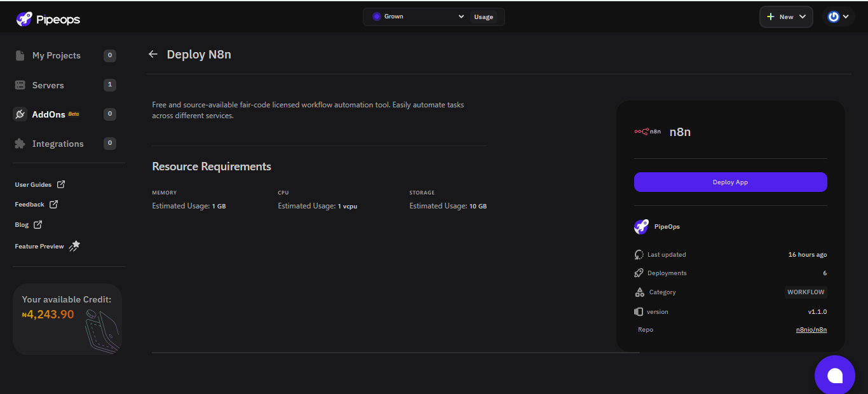868x394 pixels.
Task: Click the Deploy N8n page title
Action: (x=199, y=55)
